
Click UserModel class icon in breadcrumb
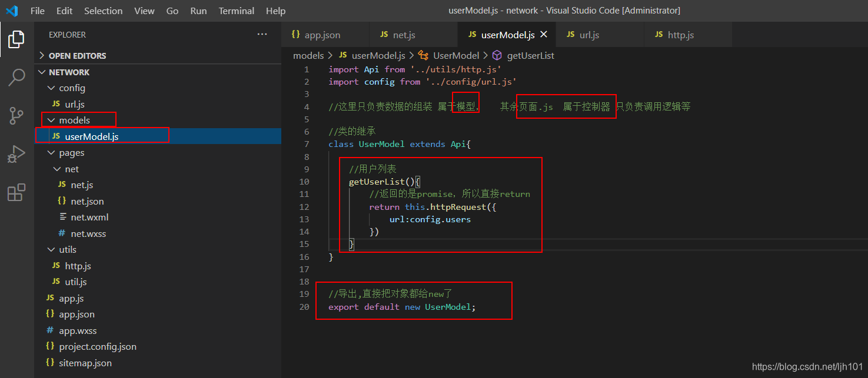coord(423,55)
